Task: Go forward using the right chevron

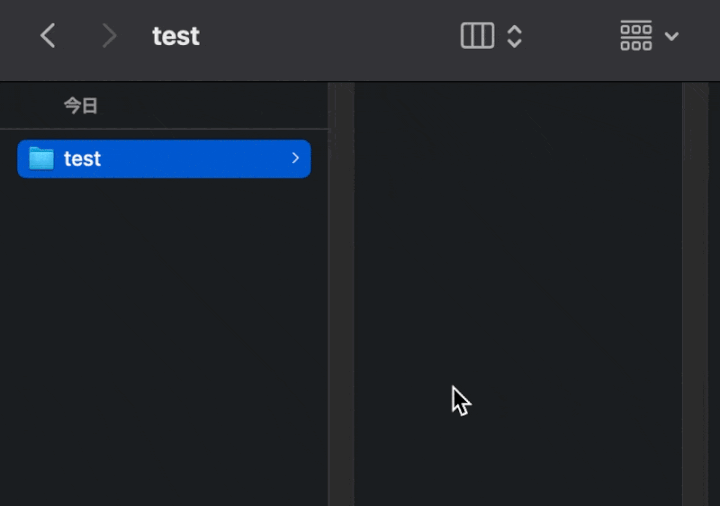Action: (x=109, y=36)
